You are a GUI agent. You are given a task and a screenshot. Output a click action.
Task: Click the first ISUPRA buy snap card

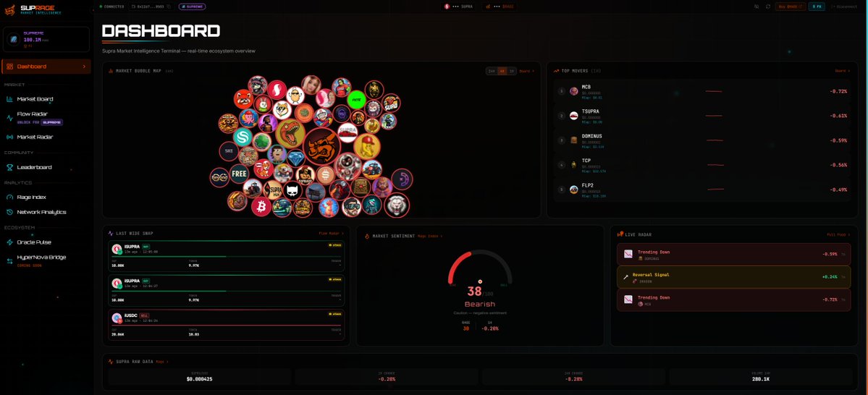pos(227,256)
